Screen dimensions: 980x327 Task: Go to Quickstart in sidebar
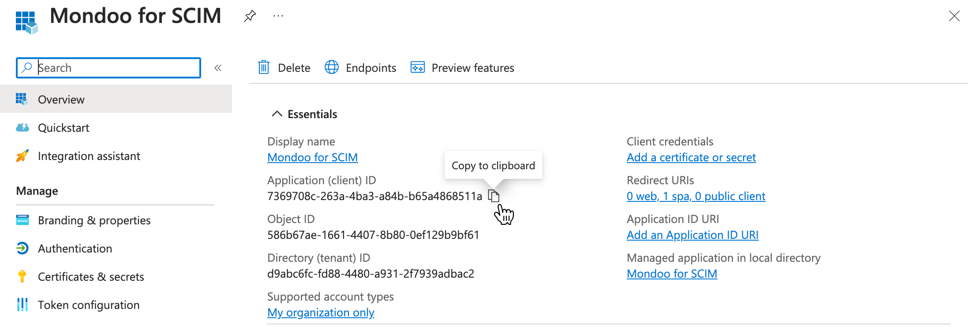(64, 128)
